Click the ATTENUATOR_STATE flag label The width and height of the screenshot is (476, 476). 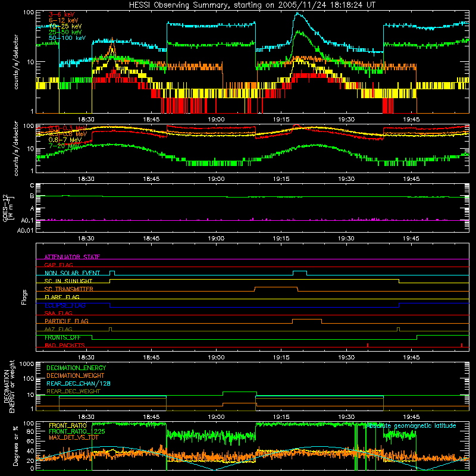pos(72,257)
